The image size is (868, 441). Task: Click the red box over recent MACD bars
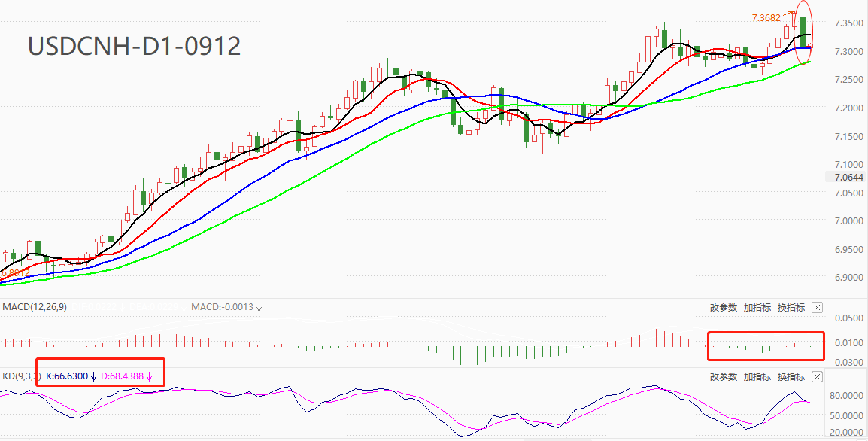point(766,333)
